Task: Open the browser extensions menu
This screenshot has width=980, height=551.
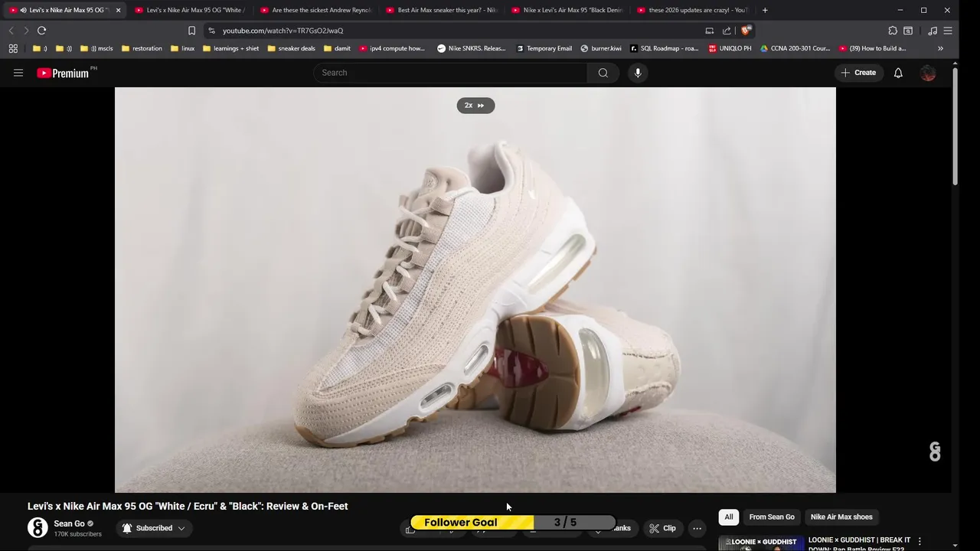Action: coord(893,31)
